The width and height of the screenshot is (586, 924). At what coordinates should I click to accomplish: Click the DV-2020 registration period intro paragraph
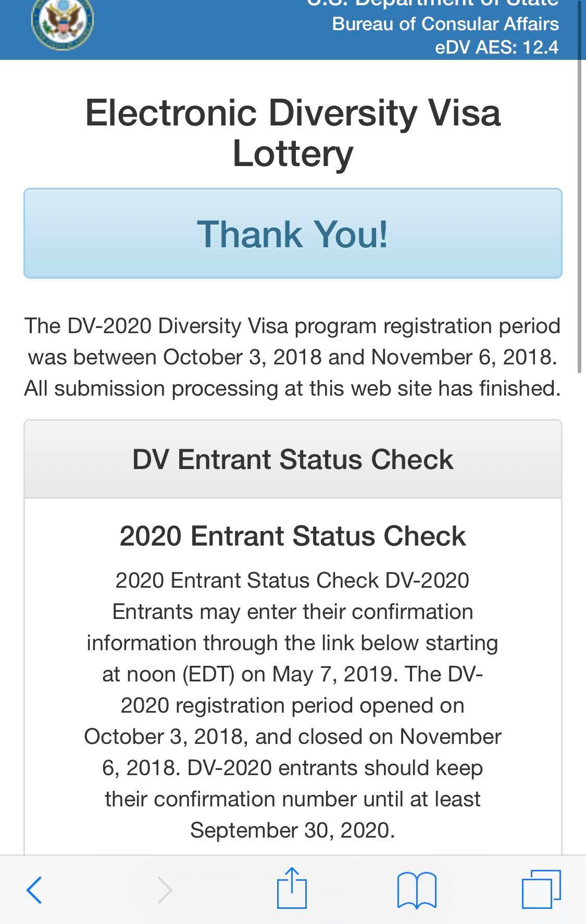[x=293, y=357]
